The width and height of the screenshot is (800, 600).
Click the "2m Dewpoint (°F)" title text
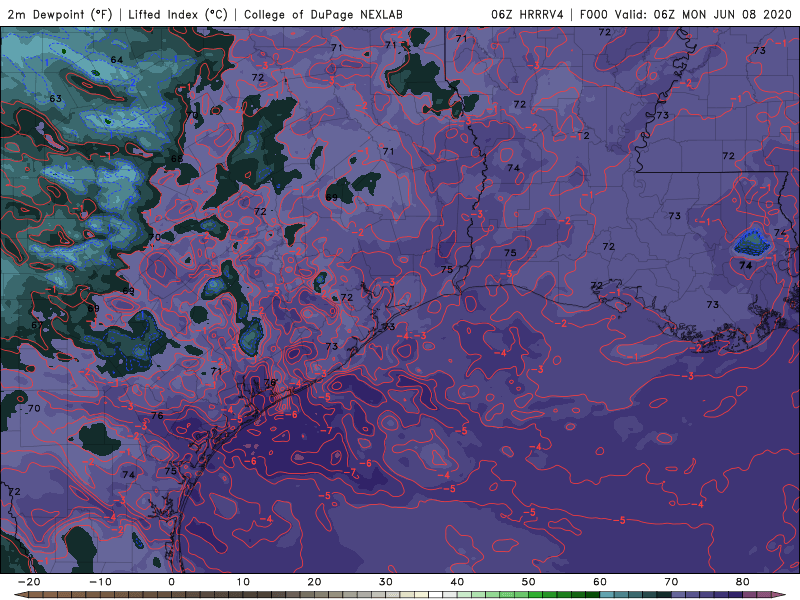(59, 14)
